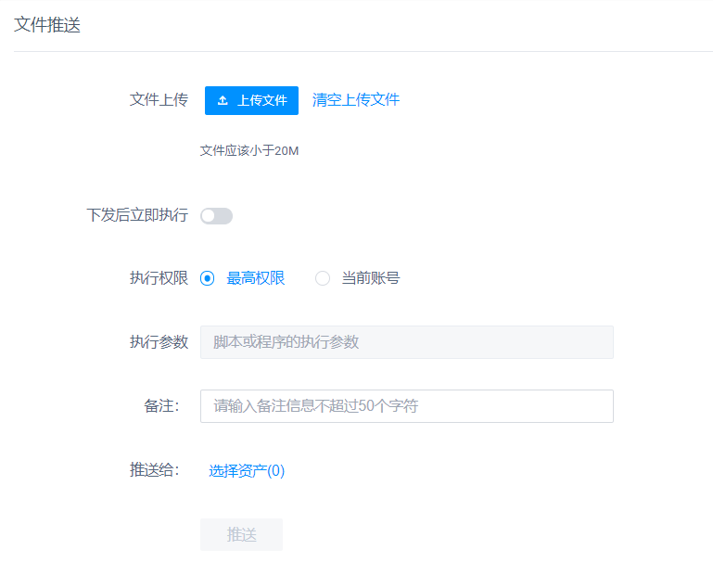This screenshot has width=713, height=588.
Task: Click the 当前账号 option label text
Action: tap(371, 278)
